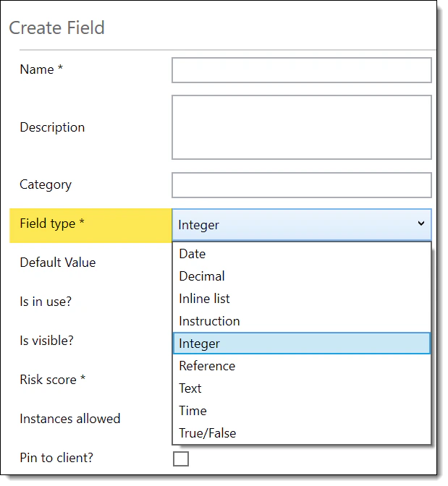
Task: Pick the Inline list option
Action: click(x=302, y=299)
